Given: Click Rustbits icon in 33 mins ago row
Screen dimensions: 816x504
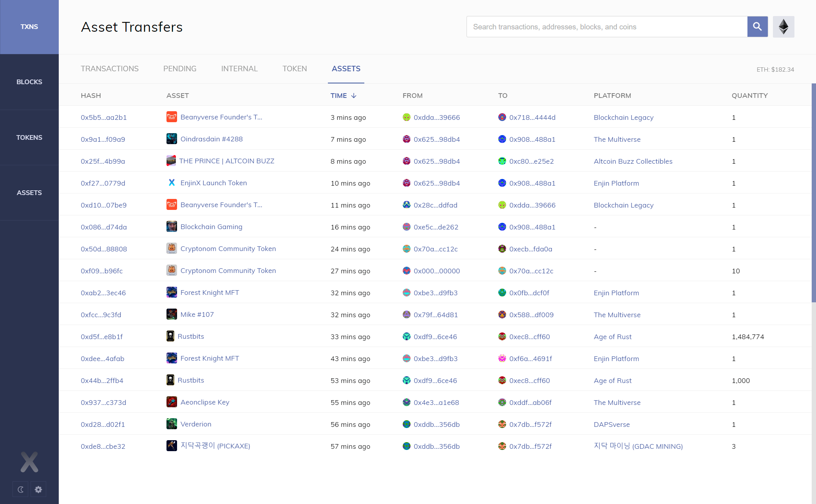Looking at the screenshot, I should pos(170,336).
